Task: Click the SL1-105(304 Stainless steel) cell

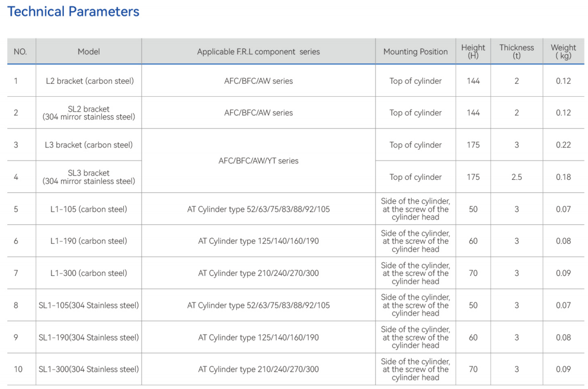Action: point(89,305)
